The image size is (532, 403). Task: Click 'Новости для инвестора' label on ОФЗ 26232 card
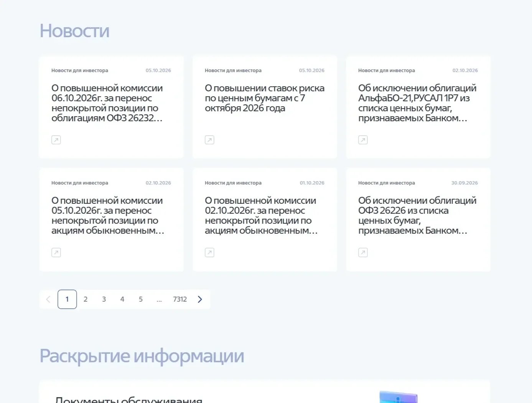click(x=80, y=71)
